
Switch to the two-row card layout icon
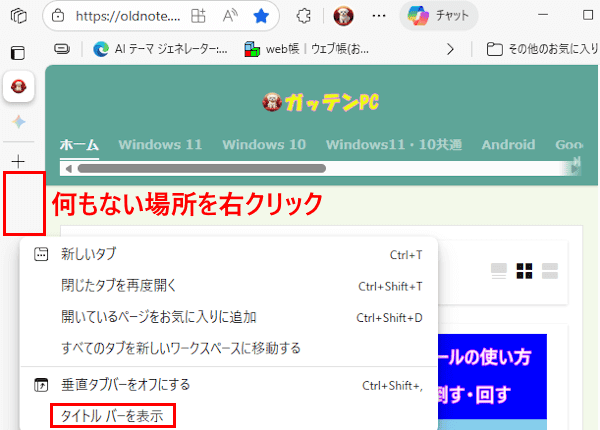click(550, 271)
